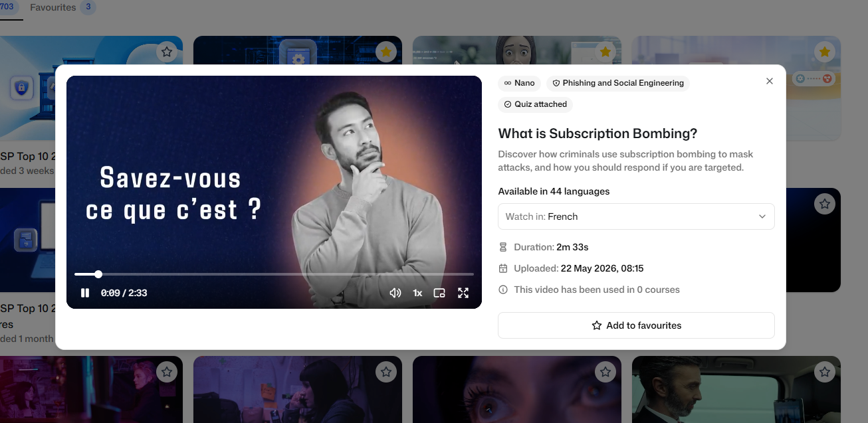Enable picture-in-picture mode
Viewport: 868px width, 423px height.
pos(439,293)
